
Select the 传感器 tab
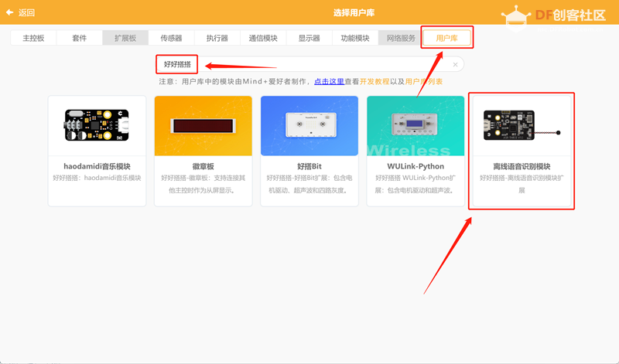[x=171, y=38]
